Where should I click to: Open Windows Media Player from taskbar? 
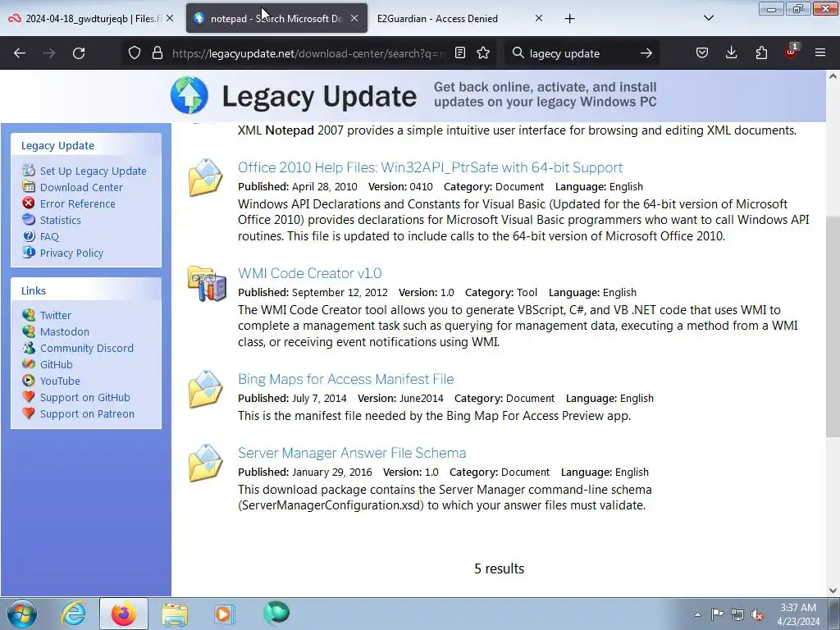(225, 614)
